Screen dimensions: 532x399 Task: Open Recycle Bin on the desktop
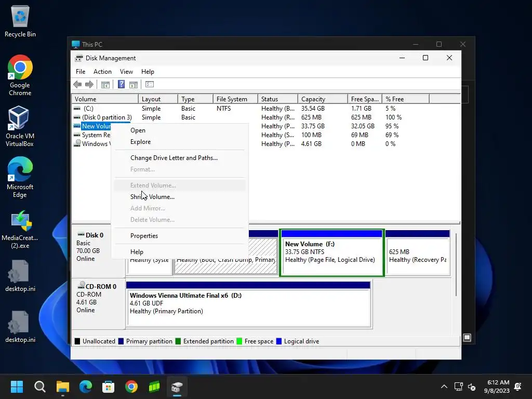pyautogui.click(x=20, y=21)
